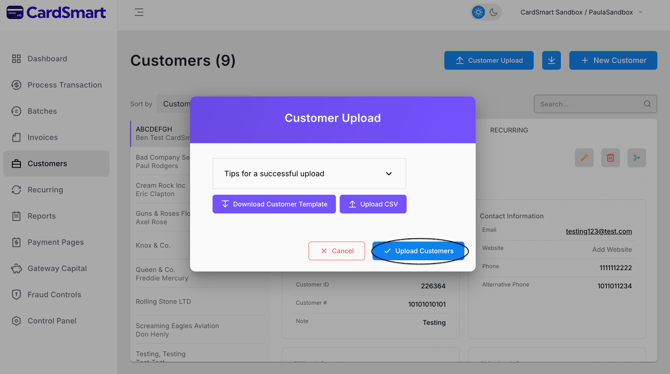Cancel the Customer Upload dialog
This screenshot has height=374, width=670.
coord(337,251)
